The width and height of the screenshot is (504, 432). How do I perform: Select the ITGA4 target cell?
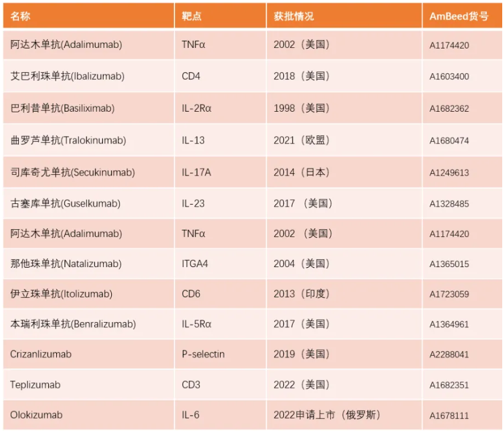coord(195,264)
